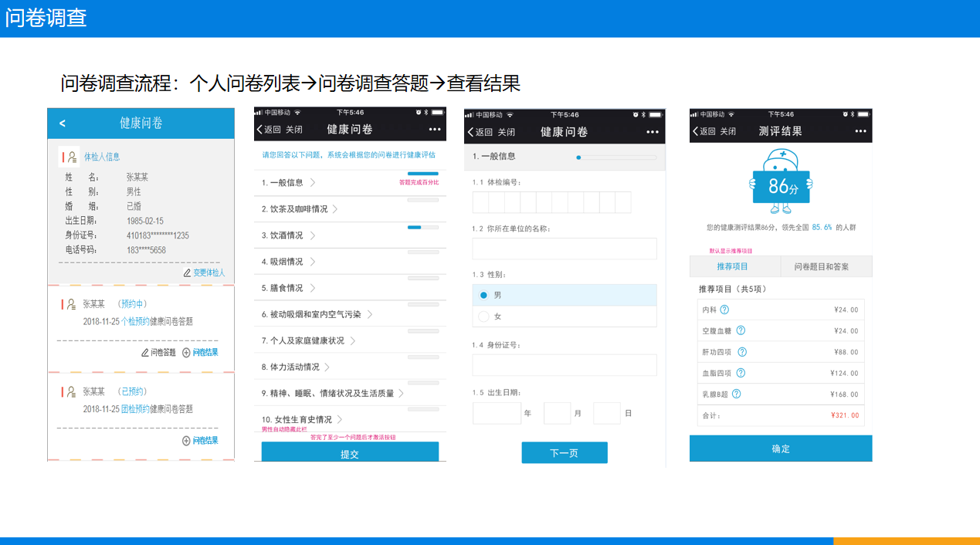
Task: Click the 你所在单位的名称 input field
Action: coord(565,249)
